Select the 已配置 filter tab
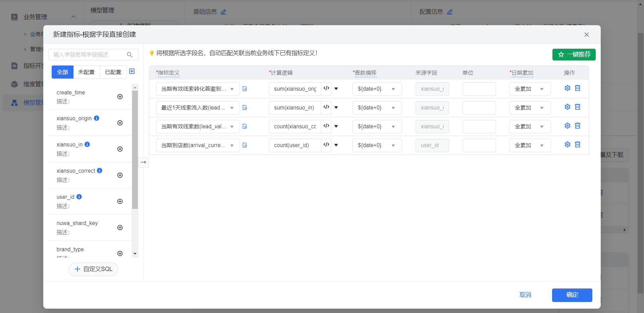 coord(113,72)
